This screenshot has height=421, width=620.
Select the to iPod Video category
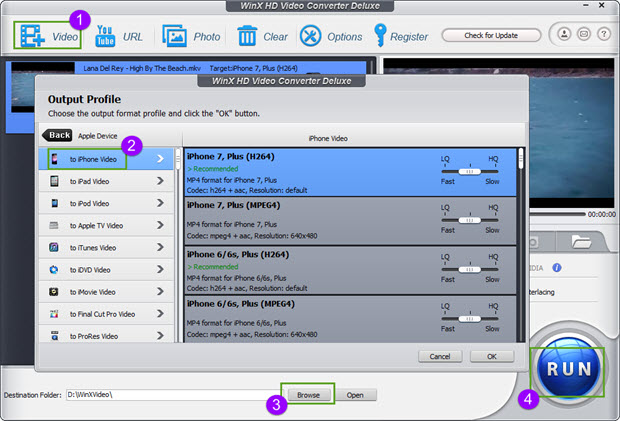point(106,203)
